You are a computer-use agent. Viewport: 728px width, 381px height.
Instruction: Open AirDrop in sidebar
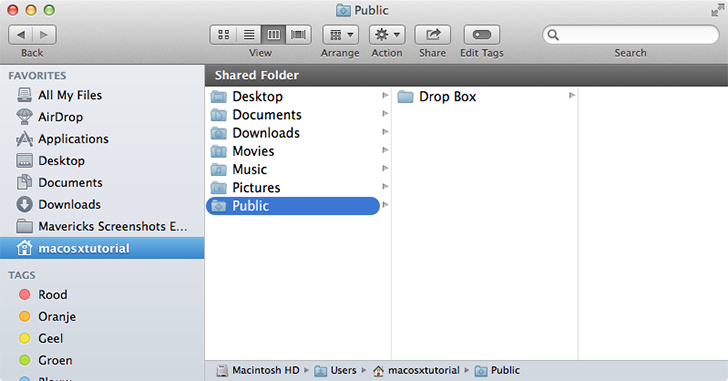[102, 117]
